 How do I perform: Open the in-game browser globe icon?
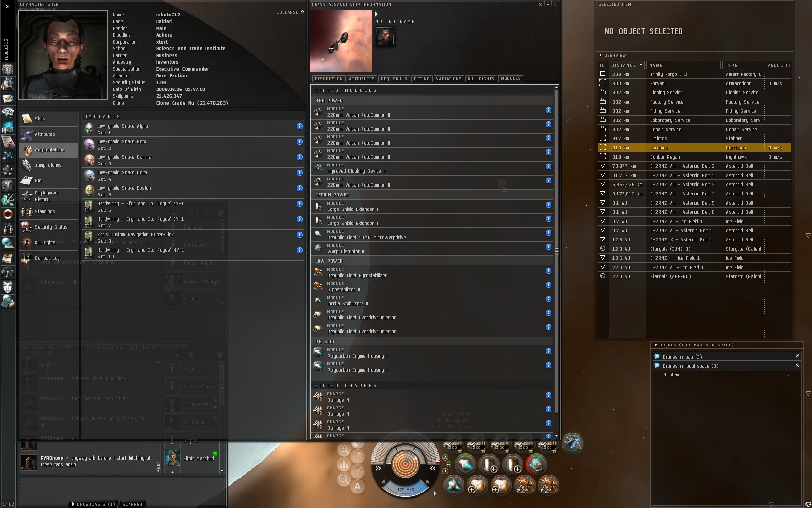click(8, 243)
